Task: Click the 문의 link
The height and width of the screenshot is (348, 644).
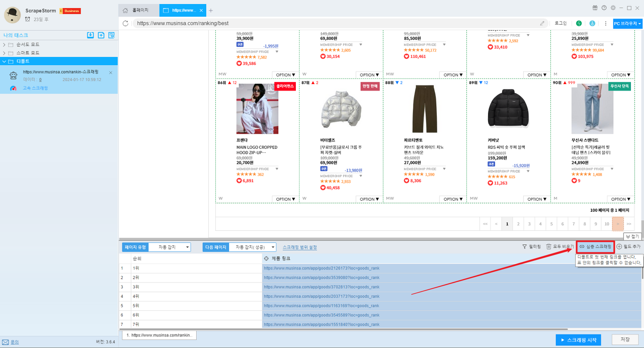Action: 15,342
